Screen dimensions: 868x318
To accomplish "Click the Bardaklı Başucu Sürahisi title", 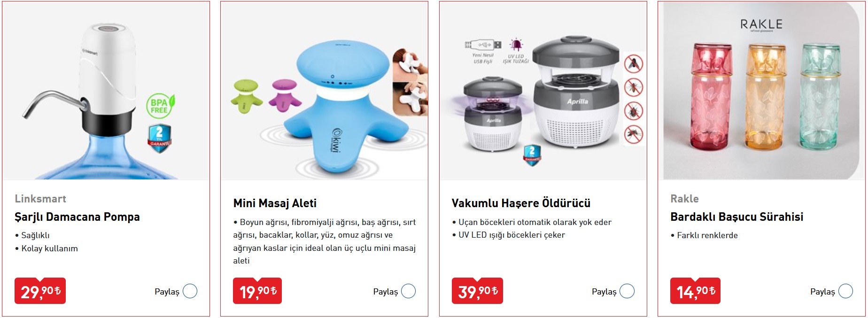I will (736, 217).
